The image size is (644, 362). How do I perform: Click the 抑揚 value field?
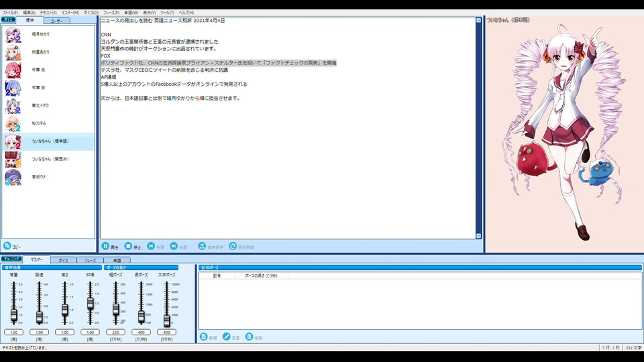[x=90, y=332]
